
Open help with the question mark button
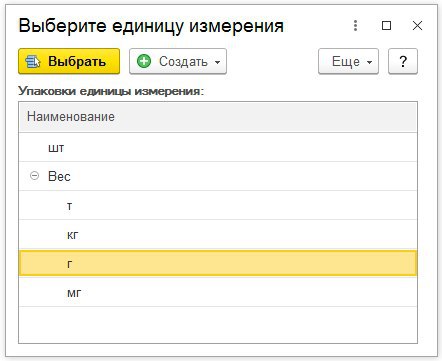403,61
